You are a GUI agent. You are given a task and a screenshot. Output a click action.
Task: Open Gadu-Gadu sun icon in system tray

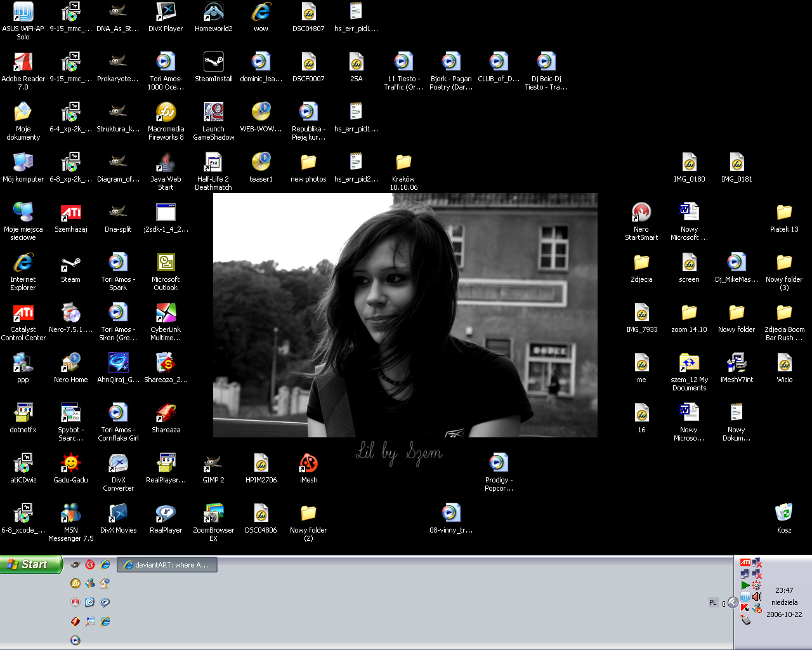click(756, 585)
